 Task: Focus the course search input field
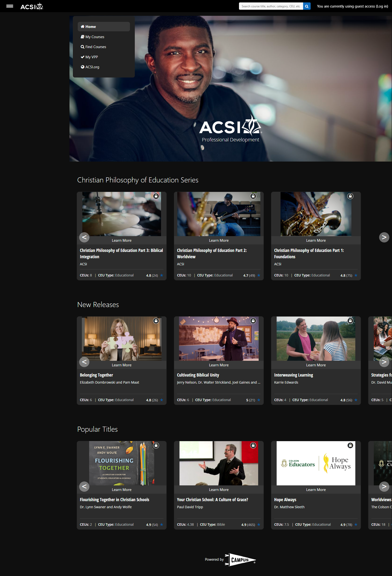pos(271,6)
